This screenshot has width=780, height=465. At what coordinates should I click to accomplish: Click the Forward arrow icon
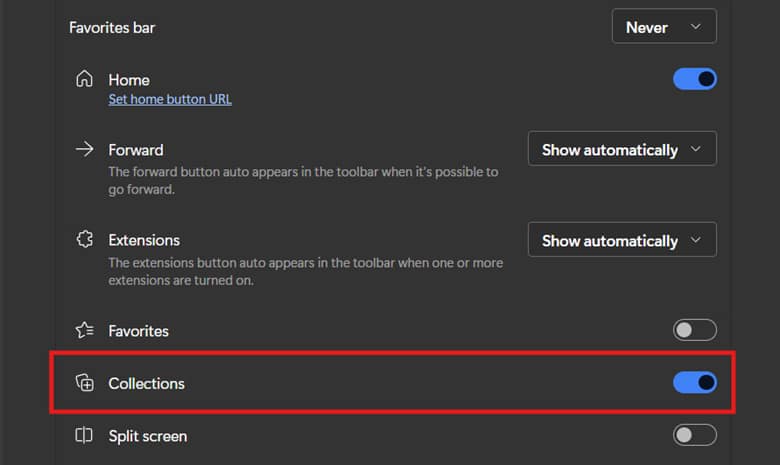84,149
